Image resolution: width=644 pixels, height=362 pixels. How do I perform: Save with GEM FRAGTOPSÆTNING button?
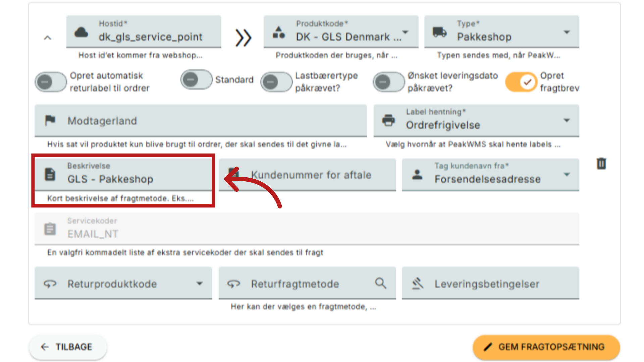(x=546, y=347)
